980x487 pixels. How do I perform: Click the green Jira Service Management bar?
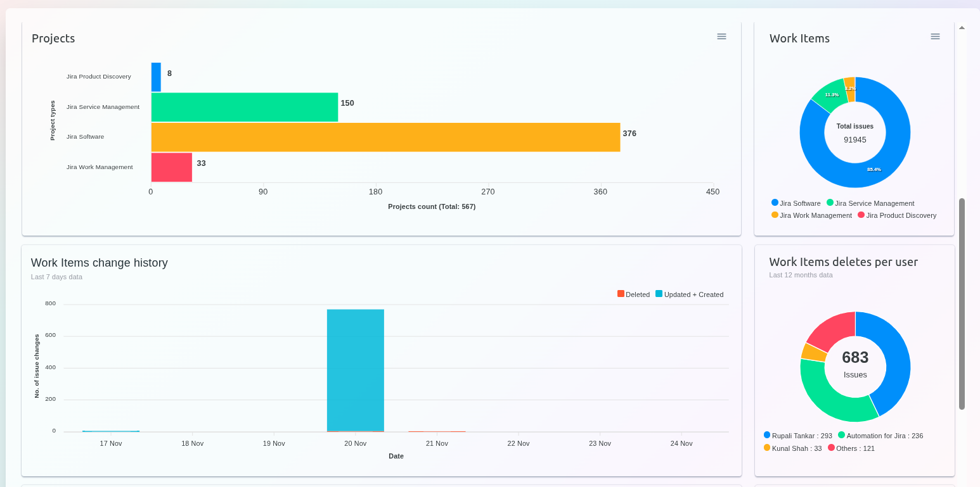click(245, 107)
